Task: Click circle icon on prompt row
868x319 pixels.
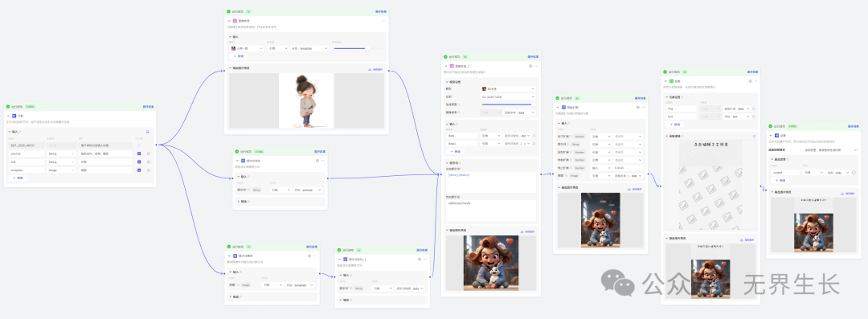Action: point(149,153)
